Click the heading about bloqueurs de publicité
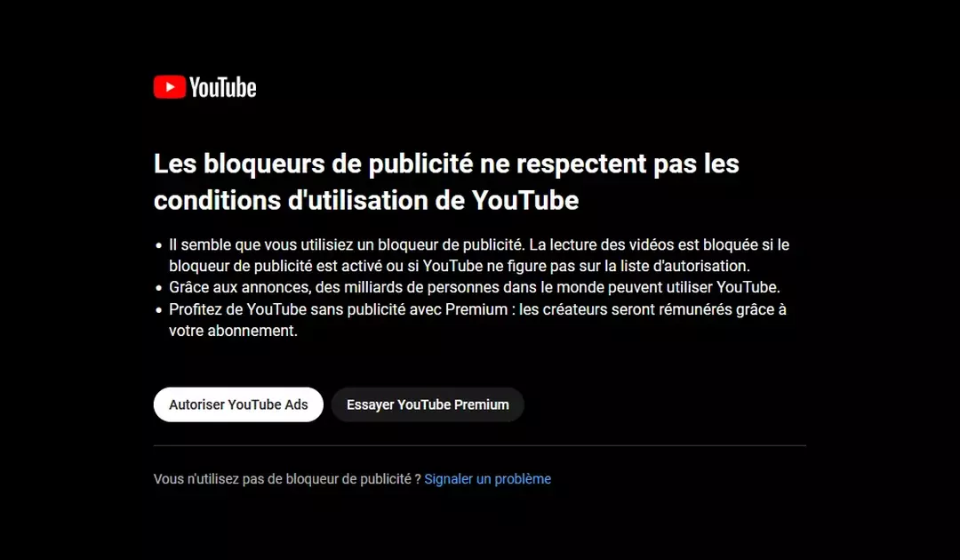The image size is (960, 560). 446,181
